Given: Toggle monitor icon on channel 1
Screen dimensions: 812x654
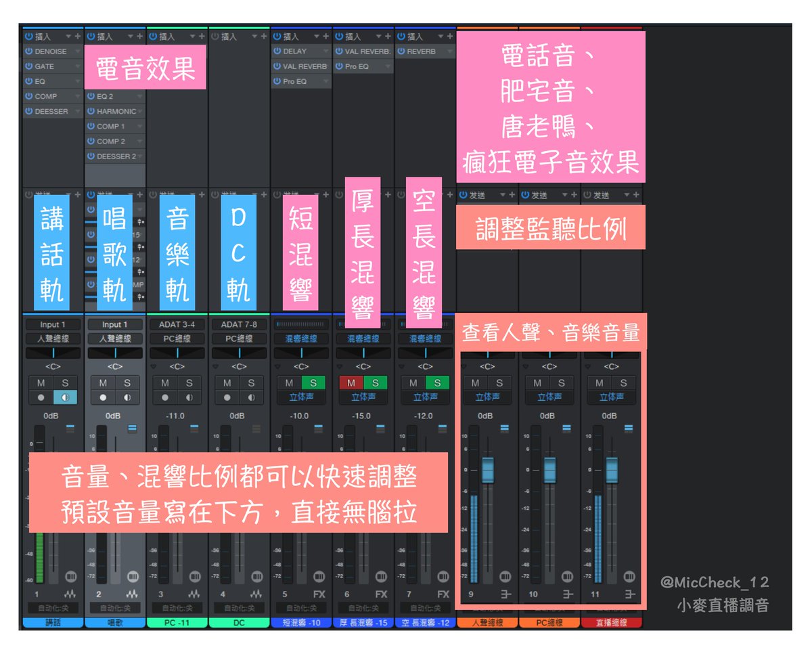Looking at the screenshot, I should [65, 397].
